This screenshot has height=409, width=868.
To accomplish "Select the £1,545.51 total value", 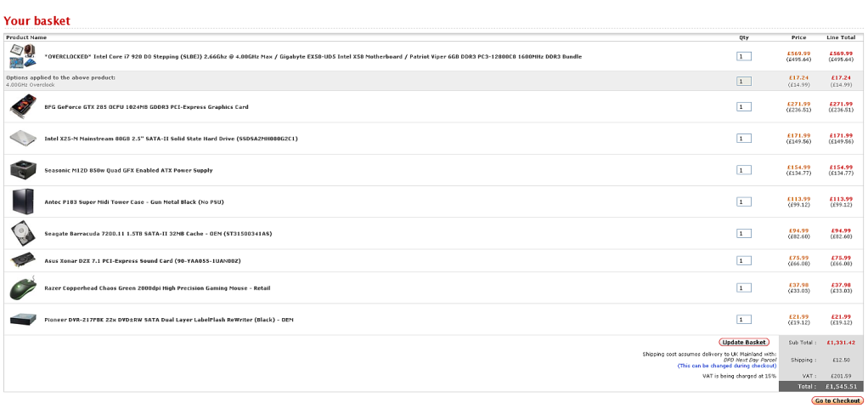I will tap(841, 386).
